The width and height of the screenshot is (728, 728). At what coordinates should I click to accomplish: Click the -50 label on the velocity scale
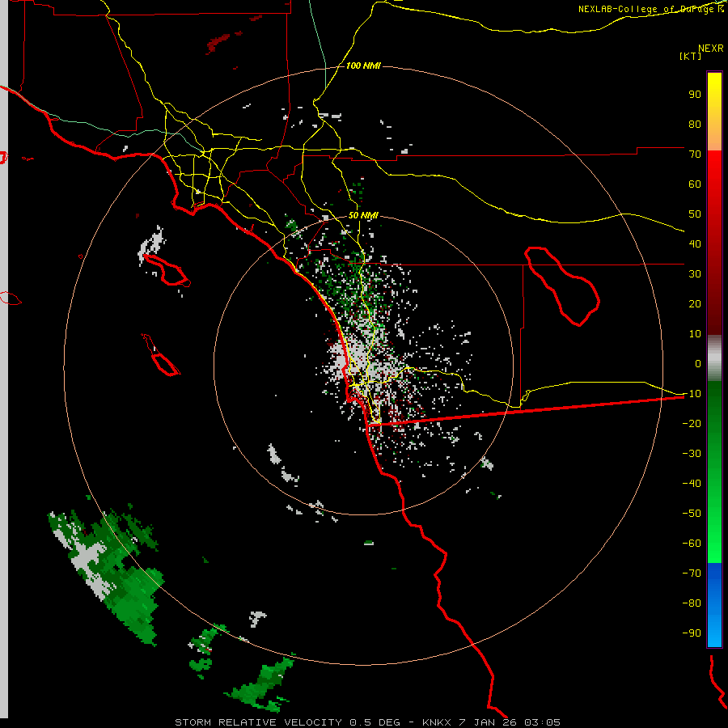(x=692, y=514)
